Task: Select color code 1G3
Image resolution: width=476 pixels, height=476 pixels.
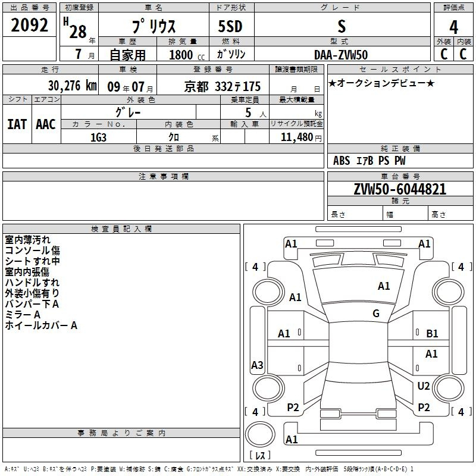Action: click(98, 137)
